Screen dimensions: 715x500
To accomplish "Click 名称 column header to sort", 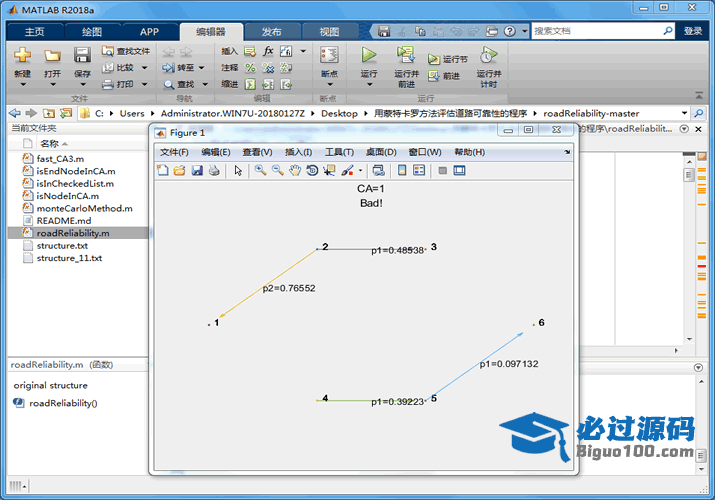I will [x=49, y=144].
